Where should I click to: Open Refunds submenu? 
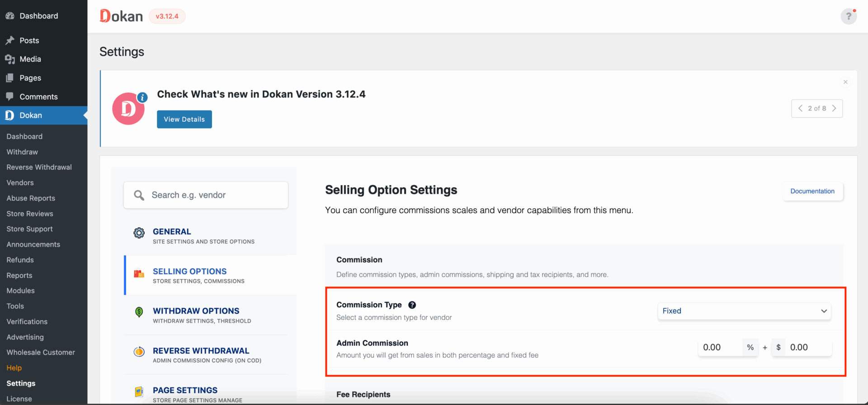20,260
